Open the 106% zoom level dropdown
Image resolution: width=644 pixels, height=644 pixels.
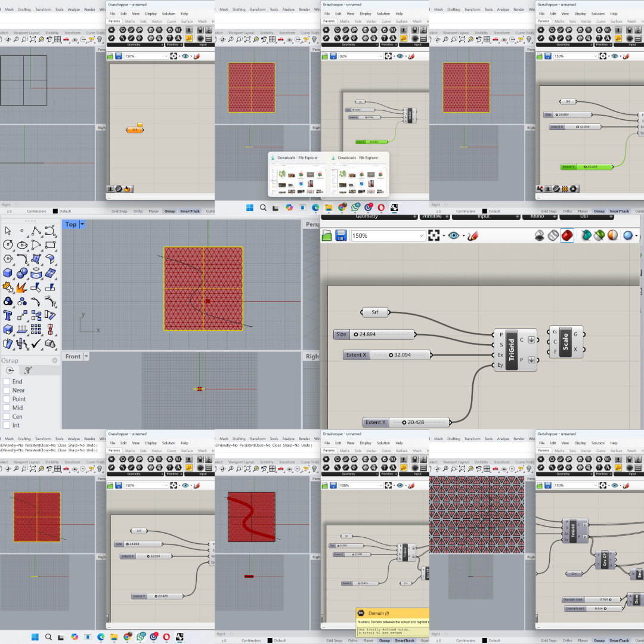[360, 485]
